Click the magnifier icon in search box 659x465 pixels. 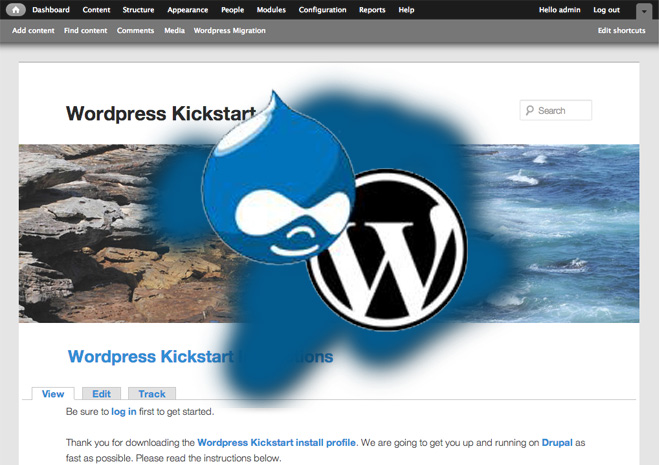pos(528,111)
